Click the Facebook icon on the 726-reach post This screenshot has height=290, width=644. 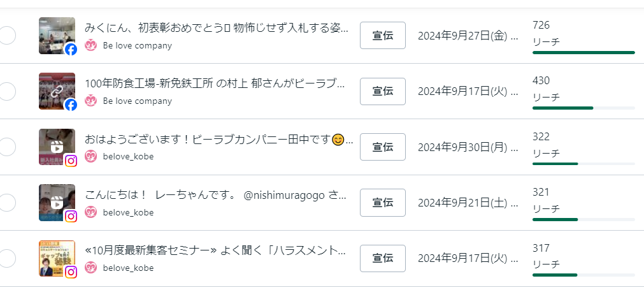coord(71,50)
